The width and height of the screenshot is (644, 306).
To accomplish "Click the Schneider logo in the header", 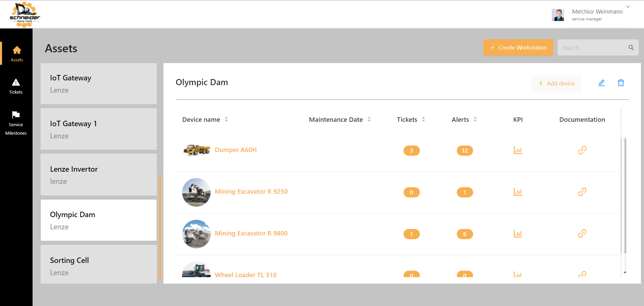I will [x=24, y=14].
